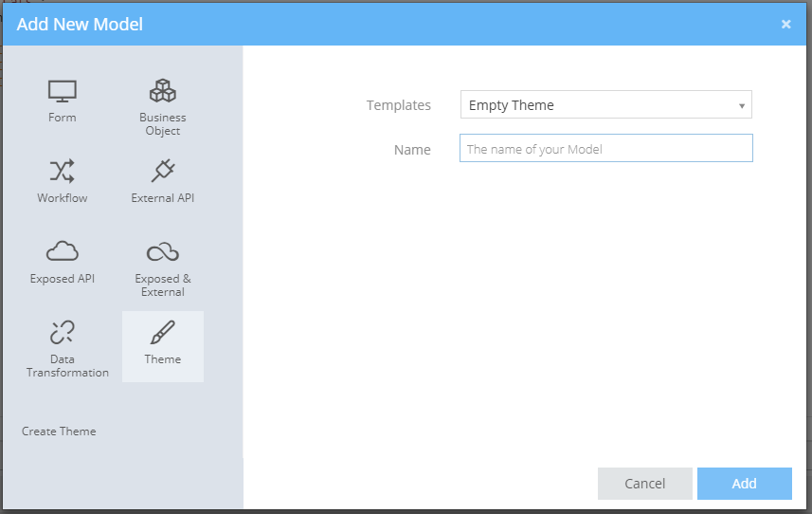Click the "Templates" field label
Screen dimensions: 812x514
(x=398, y=105)
